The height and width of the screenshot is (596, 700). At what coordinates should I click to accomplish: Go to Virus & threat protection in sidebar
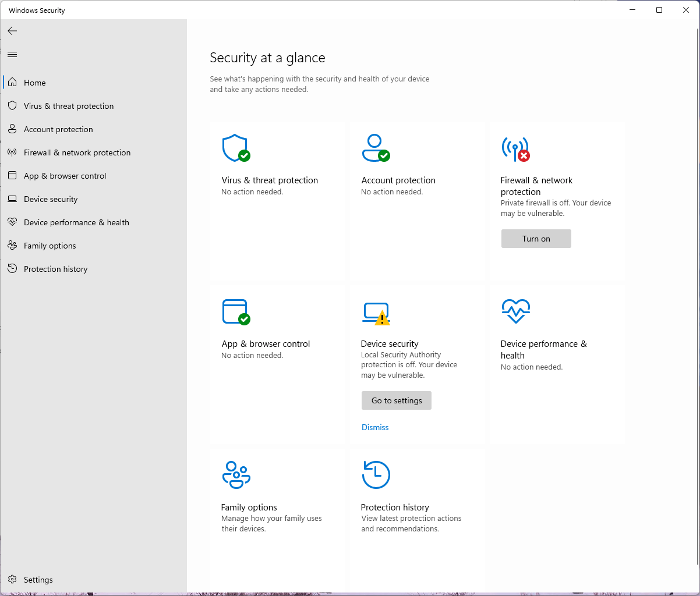(93, 106)
